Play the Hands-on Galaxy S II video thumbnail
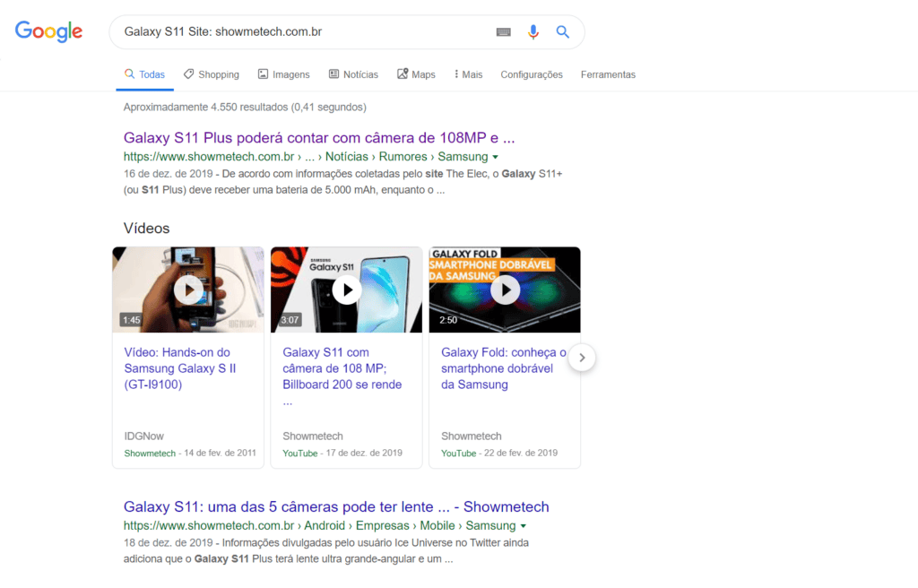Viewport: 918px width, 588px height. point(188,290)
